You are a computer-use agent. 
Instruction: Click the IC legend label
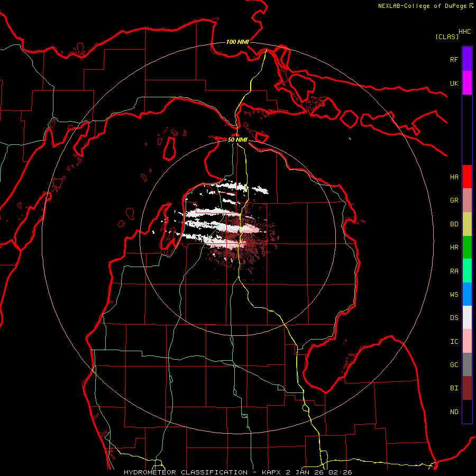(x=454, y=342)
